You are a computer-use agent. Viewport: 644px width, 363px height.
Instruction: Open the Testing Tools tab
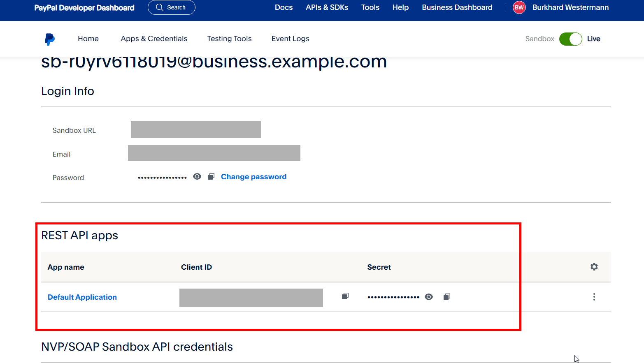[229, 39]
